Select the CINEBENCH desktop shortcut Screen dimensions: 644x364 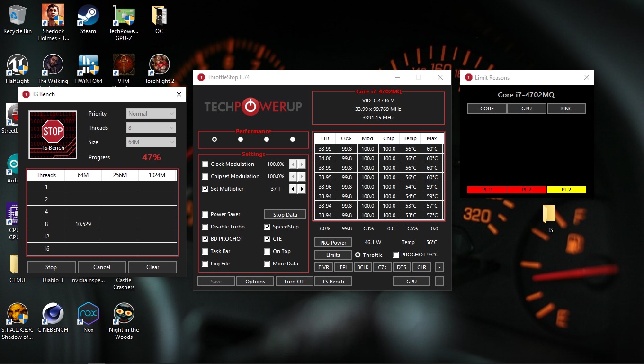pos(53,318)
